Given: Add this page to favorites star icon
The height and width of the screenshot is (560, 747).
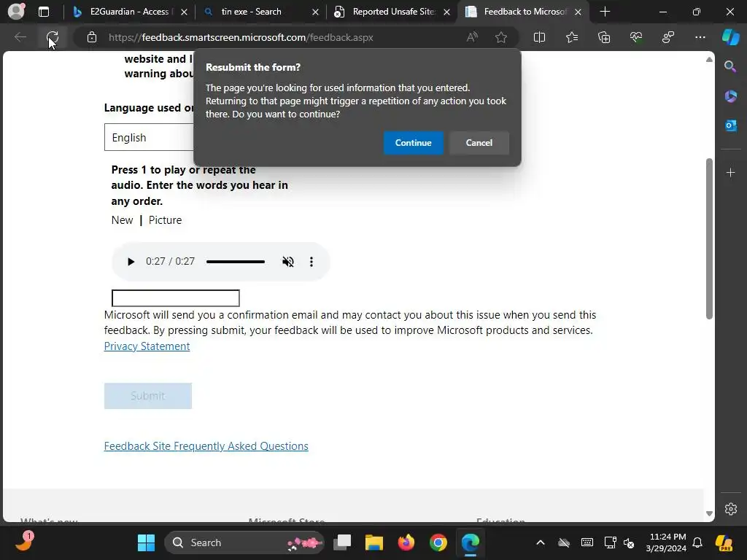Looking at the screenshot, I should (x=500, y=37).
